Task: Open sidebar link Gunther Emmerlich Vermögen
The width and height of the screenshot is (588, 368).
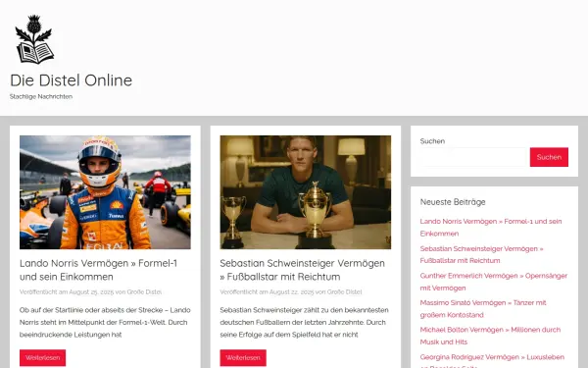Action: coord(494,282)
